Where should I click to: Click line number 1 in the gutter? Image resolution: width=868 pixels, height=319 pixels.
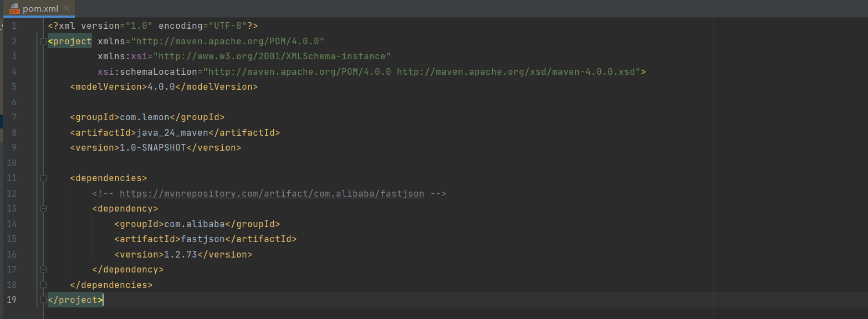click(13, 26)
